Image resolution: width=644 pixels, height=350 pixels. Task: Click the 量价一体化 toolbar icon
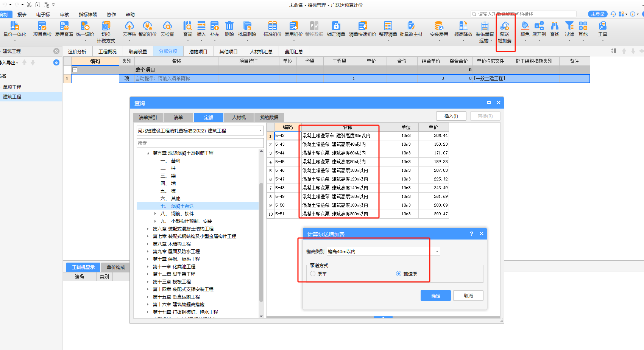15,30
